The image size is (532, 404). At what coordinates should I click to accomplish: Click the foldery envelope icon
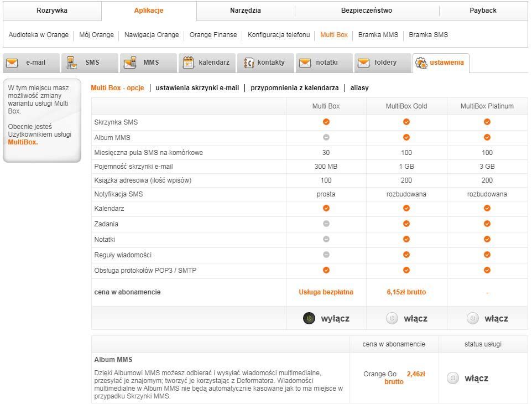(x=363, y=63)
